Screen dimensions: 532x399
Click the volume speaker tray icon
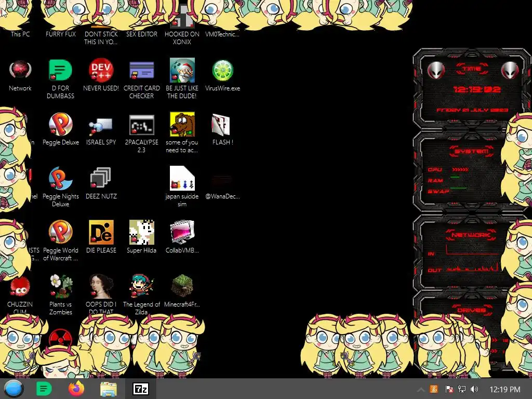coord(474,389)
